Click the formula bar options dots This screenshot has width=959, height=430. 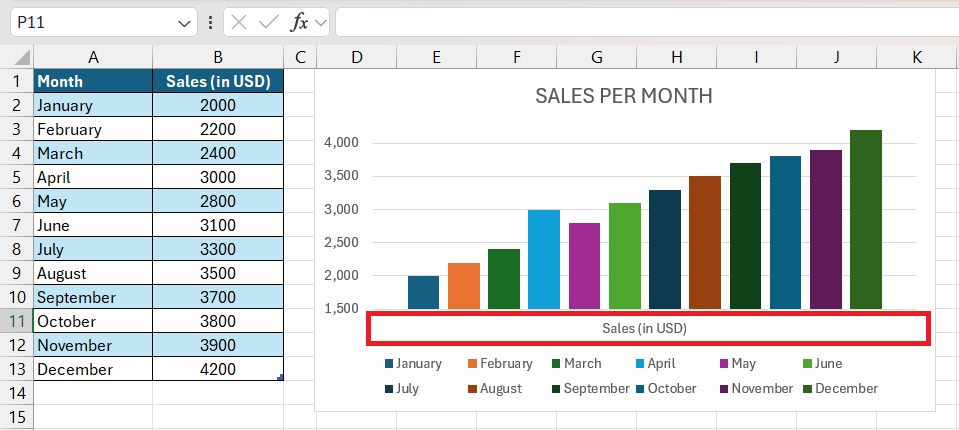pyautogui.click(x=210, y=23)
